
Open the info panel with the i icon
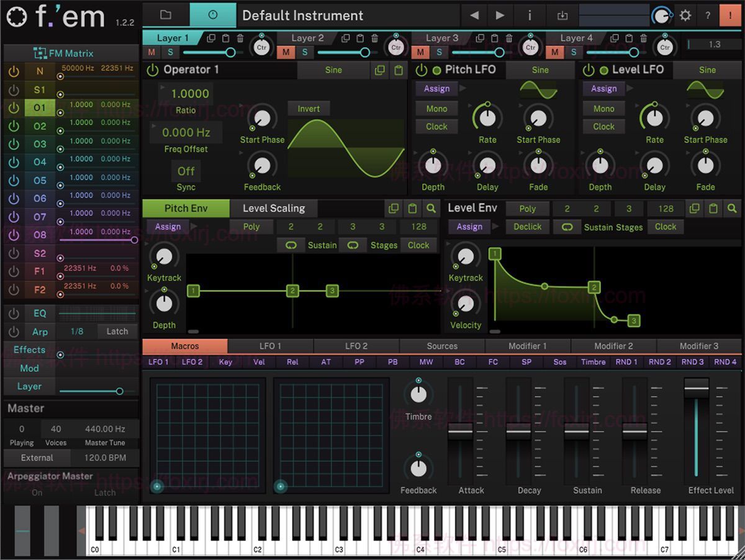click(x=530, y=16)
